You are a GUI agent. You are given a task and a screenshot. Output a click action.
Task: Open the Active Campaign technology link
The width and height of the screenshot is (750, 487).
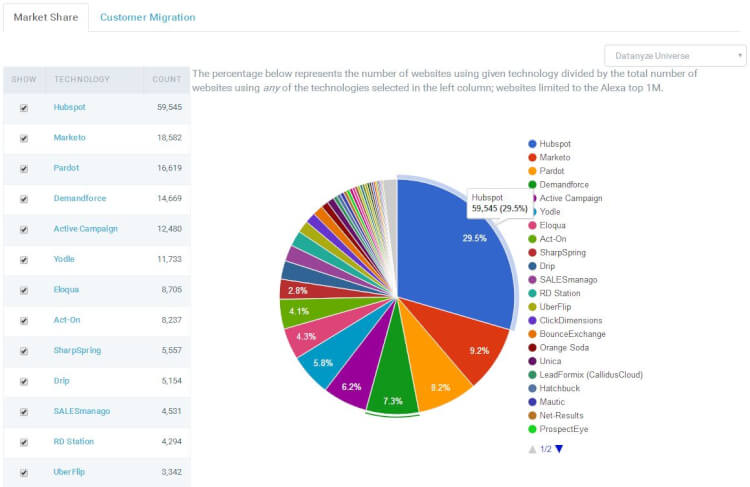coord(85,229)
